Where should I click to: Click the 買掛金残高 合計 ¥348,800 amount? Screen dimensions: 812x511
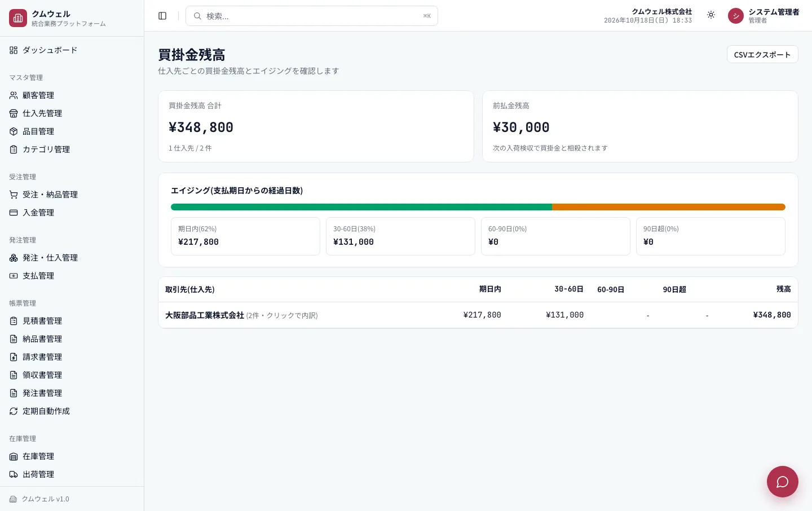201,127
